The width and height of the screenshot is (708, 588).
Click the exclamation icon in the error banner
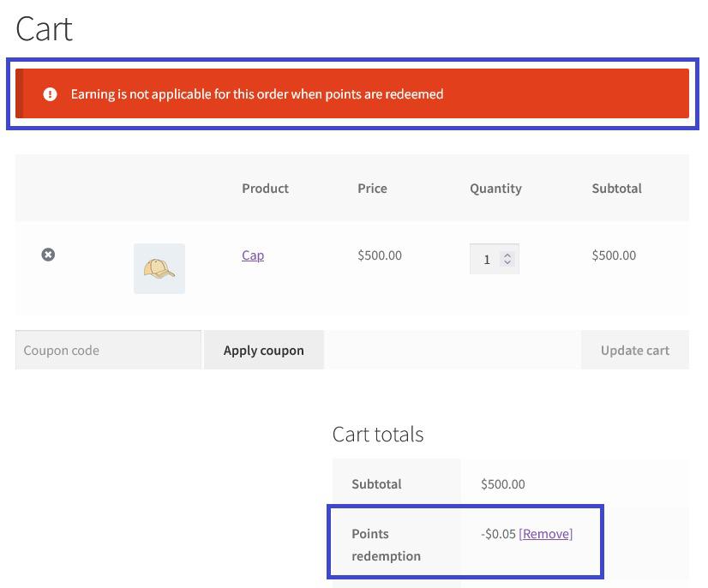tap(50, 94)
